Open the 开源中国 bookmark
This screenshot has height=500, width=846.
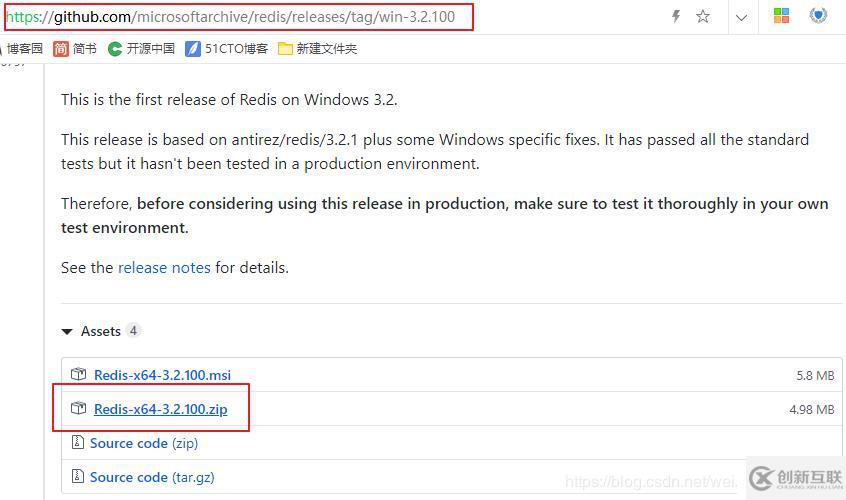pyautogui.click(x=141, y=49)
